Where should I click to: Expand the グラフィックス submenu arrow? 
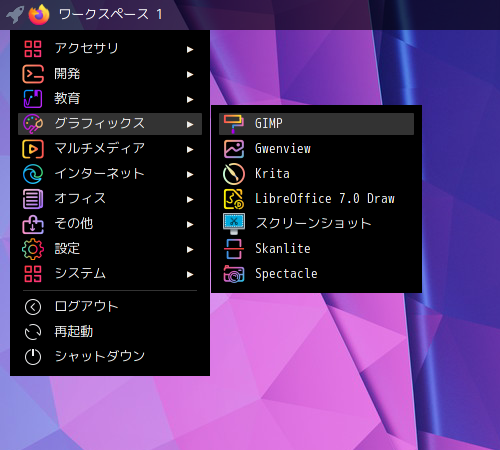(190, 124)
